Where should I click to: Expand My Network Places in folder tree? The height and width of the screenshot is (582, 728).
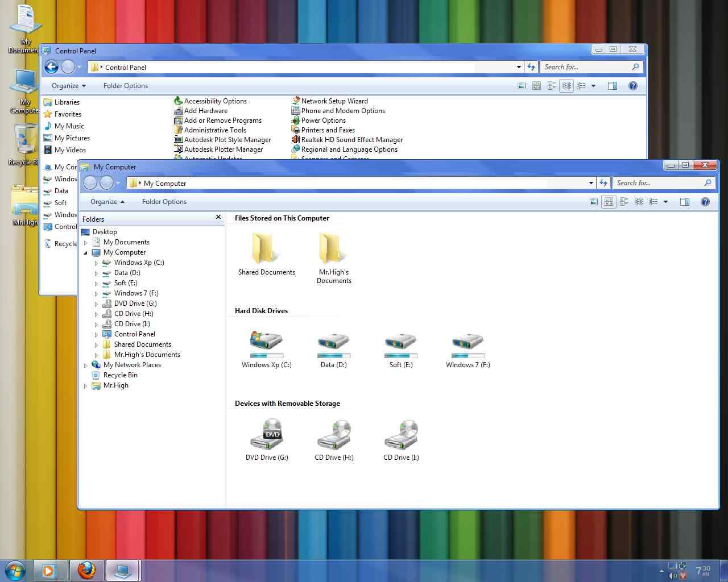click(85, 365)
